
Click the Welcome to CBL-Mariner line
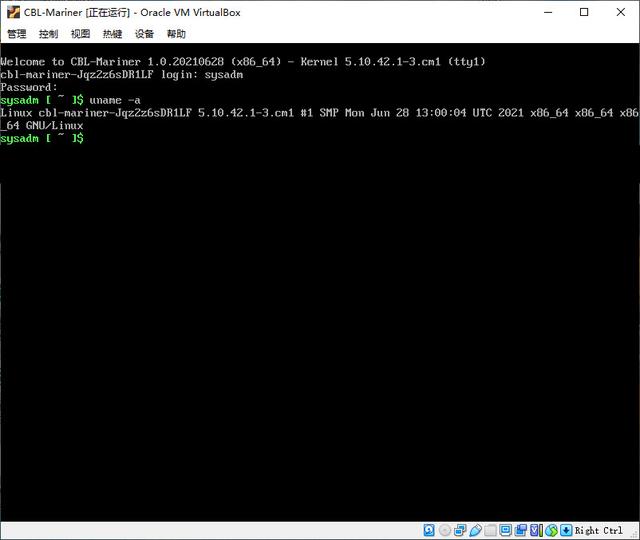tap(243, 62)
